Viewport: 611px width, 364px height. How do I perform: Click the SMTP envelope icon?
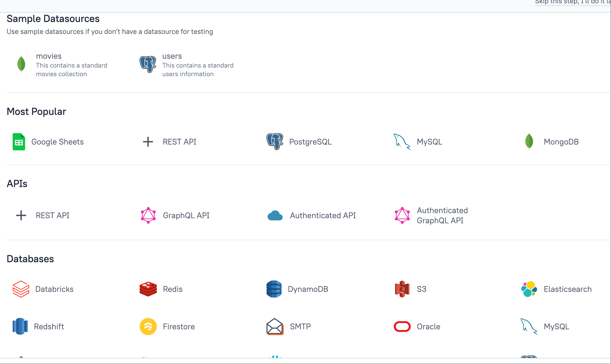tap(275, 327)
